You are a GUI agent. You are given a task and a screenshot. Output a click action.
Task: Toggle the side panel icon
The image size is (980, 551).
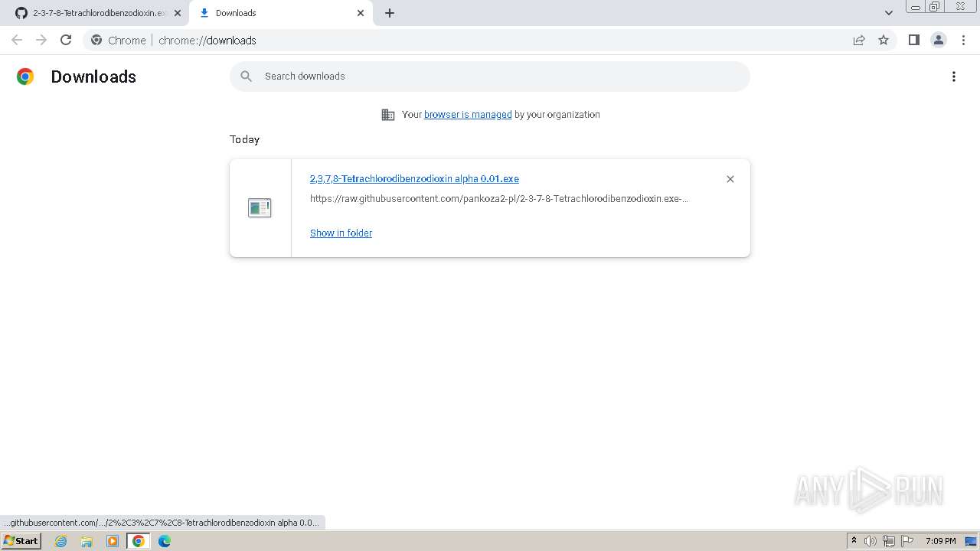click(x=914, y=41)
